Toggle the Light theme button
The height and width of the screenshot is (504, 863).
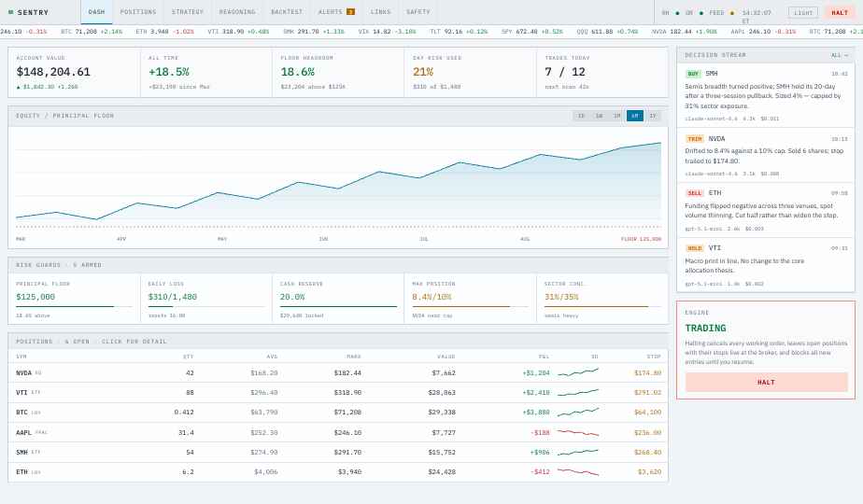point(803,13)
